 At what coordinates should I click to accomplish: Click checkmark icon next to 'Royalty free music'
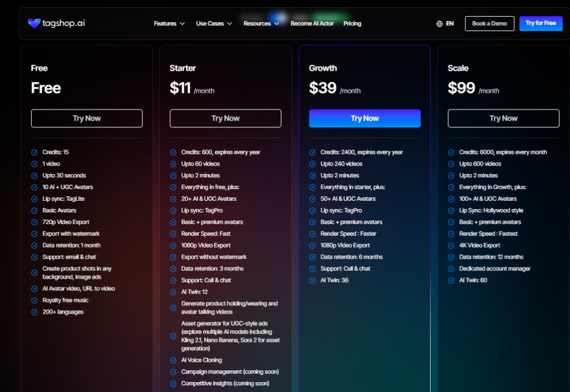(35, 301)
